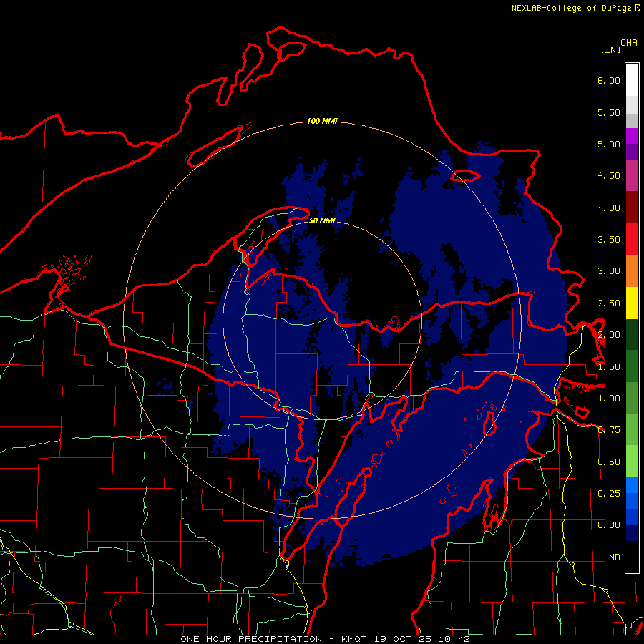The height and width of the screenshot is (644, 644).
Task: Click the One Hour Precipitation KMQT caption
Action: [x=325, y=639]
